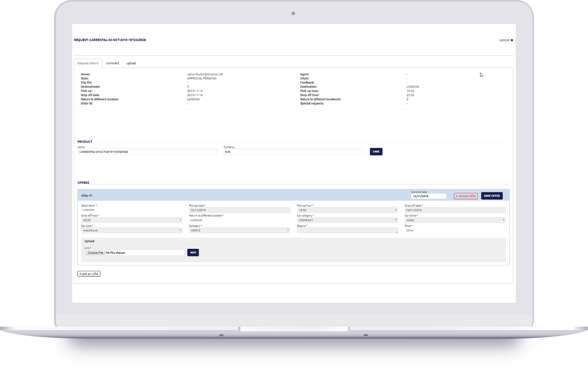Click the Choose File button
Image resolution: width=588 pixels, height=368 pixels.
(95, 253)
